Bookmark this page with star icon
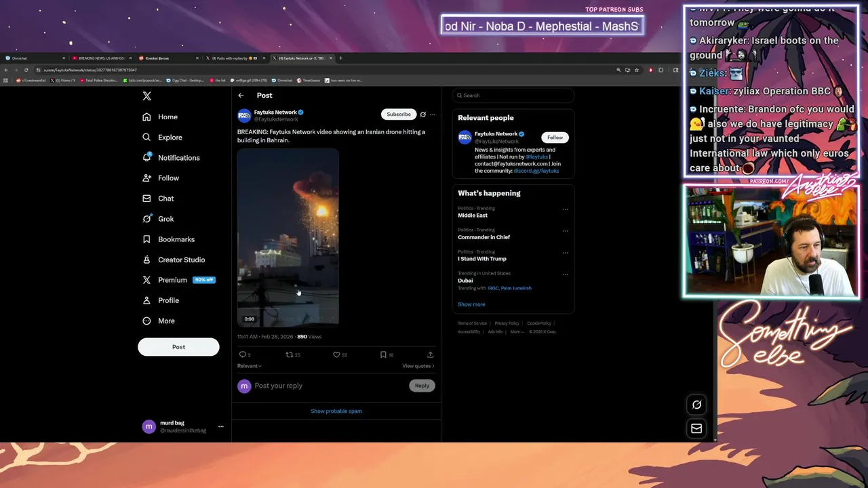 (637, 70)
